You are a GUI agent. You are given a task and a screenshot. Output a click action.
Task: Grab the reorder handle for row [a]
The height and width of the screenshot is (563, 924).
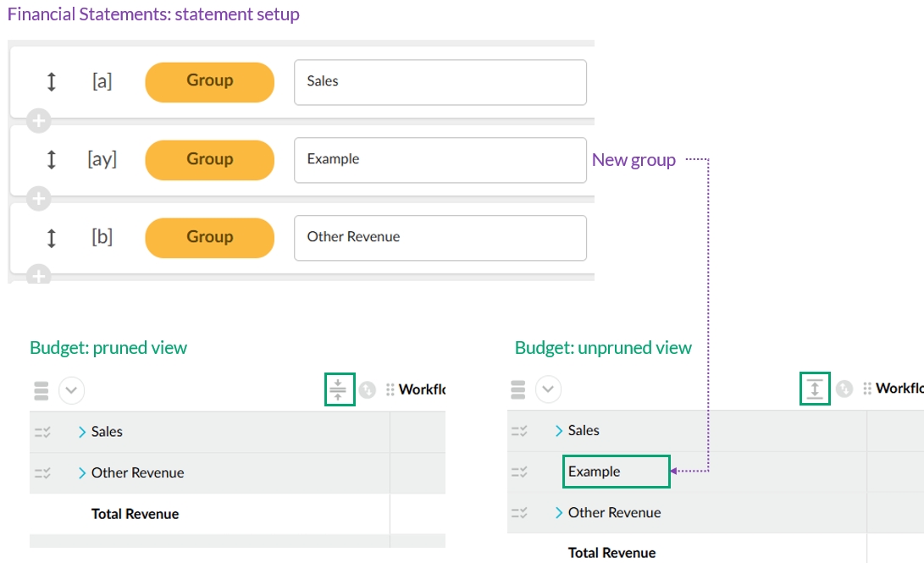(x=51, y=81)
